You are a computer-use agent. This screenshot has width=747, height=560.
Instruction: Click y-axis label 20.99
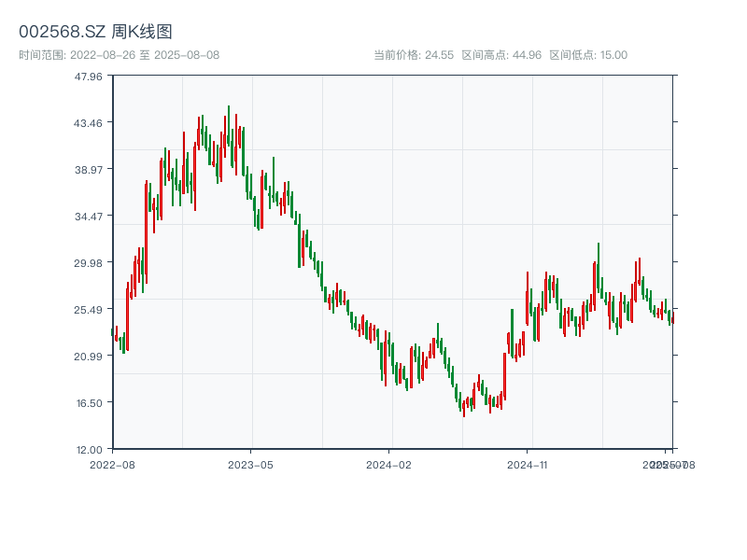coord(88,357)
